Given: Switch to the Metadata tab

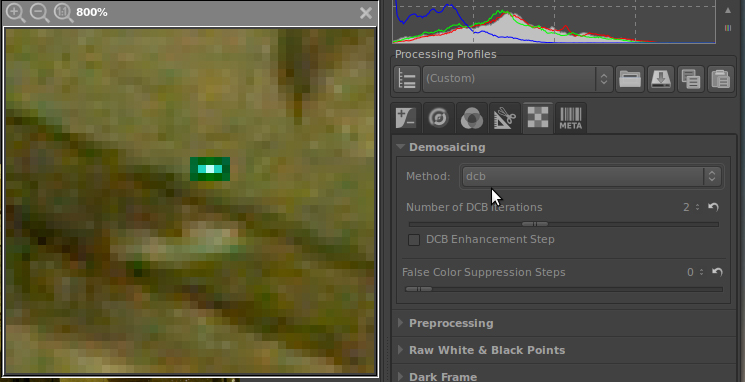Looking at the screenshot, I should [x=571, y=117].
